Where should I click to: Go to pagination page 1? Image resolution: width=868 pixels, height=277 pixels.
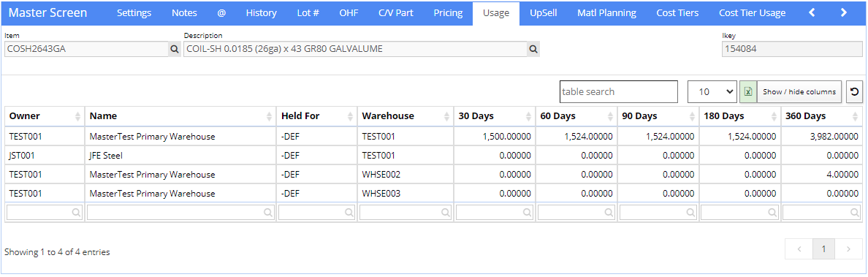click(823, 249)
